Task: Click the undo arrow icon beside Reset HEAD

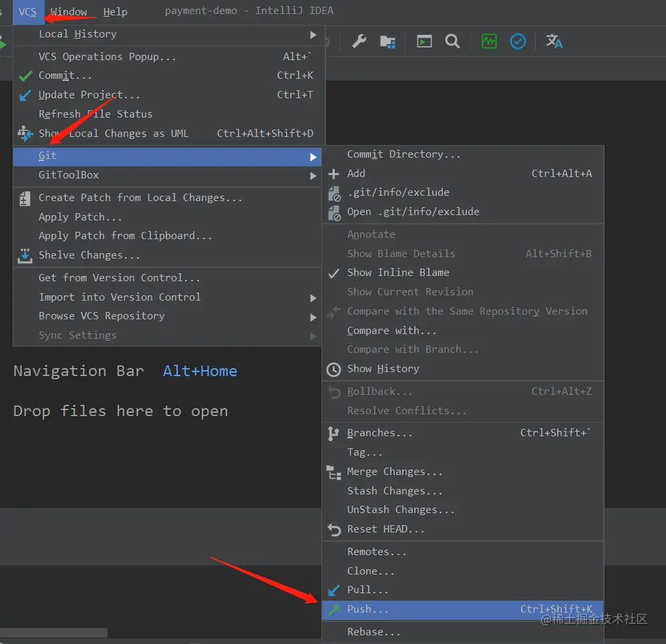Action: (x=334, y=530)
